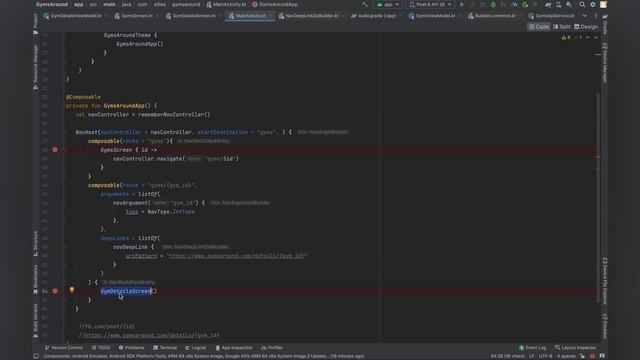Viewport: 640px width, 360px height.
Task: Click the editor vertical scrollbar
Action: [598, 197]
